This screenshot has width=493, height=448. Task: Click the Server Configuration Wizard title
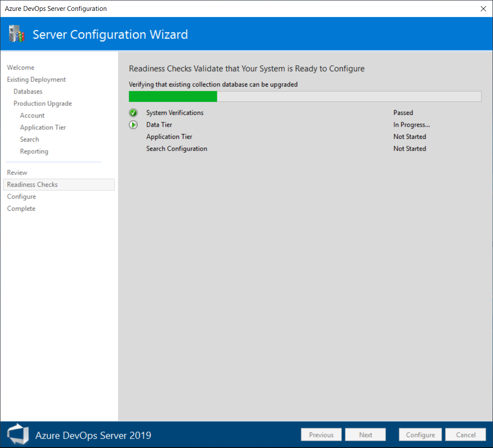point(110,34)
